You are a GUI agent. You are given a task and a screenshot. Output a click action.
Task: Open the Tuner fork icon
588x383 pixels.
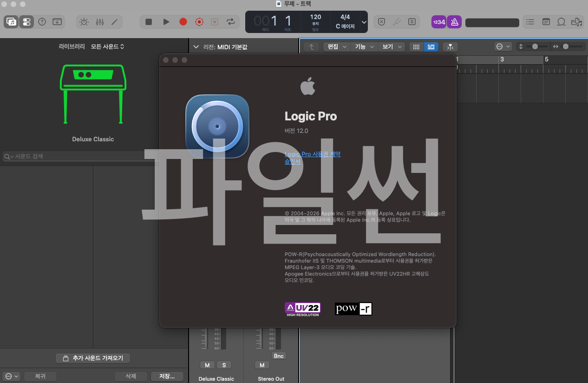(397, 22)
